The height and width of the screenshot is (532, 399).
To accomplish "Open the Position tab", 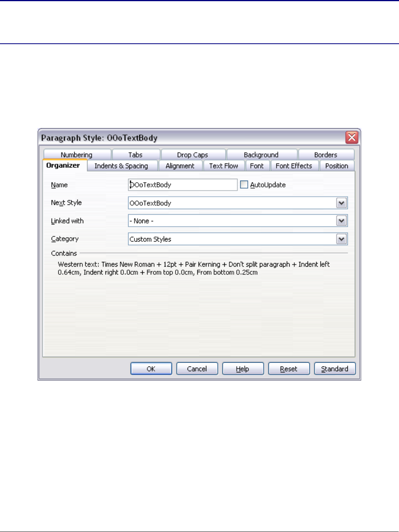I will pyautogui.click(x=337, y=166).
